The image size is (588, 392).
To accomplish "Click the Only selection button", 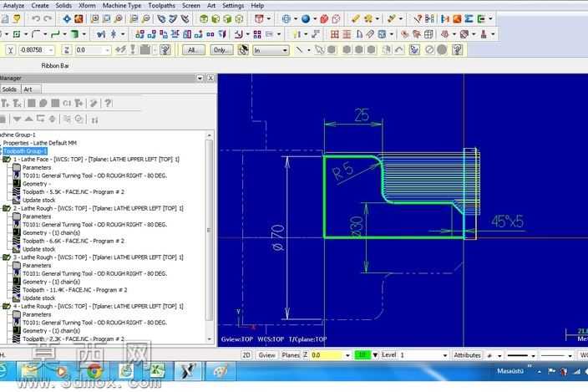I will tap(221, 50).
